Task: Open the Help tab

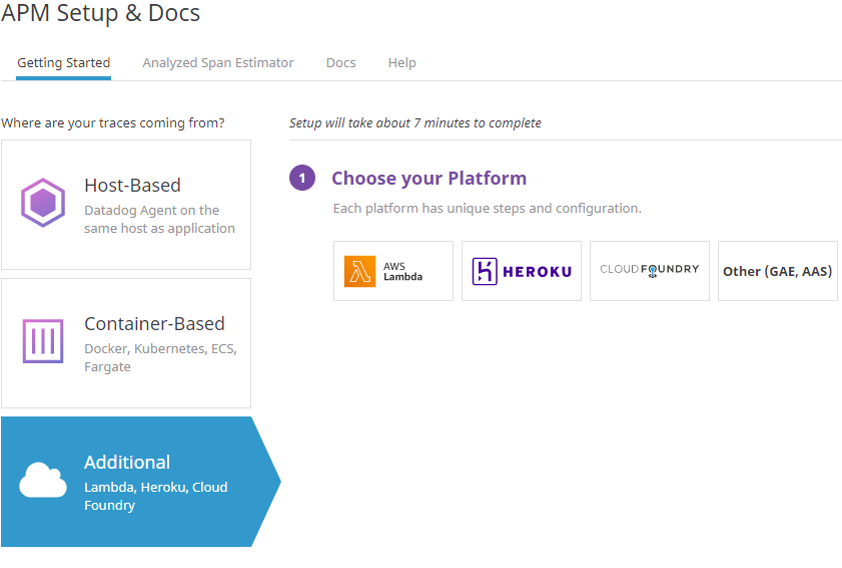Action: pos(402,63)
